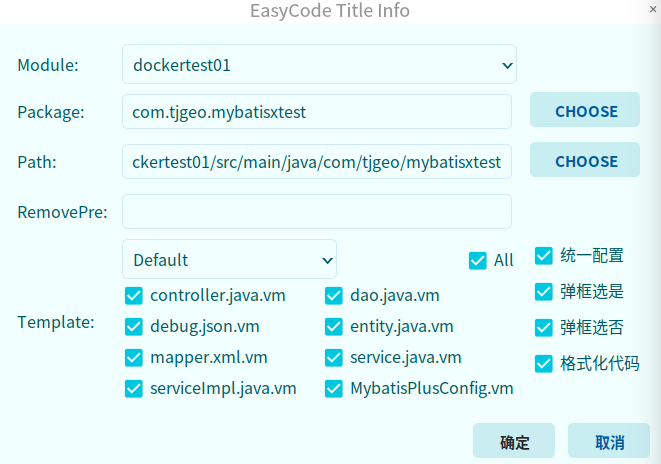Click the empty RemovePre input field
The image size is (661, 464).
point(316,211)
